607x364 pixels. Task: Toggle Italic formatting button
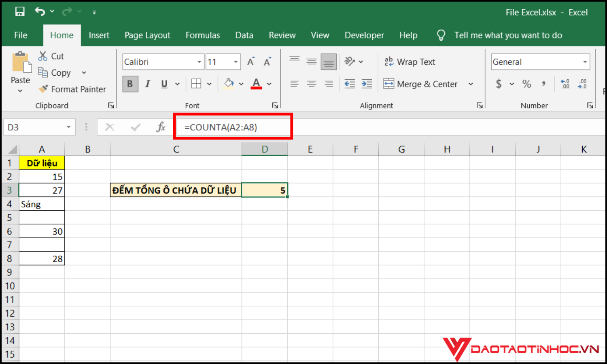(x=148, y=84)
